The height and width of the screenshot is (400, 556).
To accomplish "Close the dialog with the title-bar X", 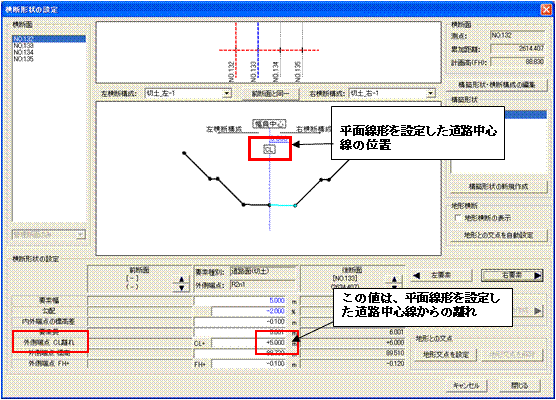I will pos(546,10).
